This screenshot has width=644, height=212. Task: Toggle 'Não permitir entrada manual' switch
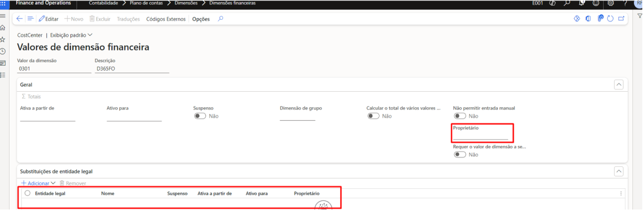click(x=459, y=116)
